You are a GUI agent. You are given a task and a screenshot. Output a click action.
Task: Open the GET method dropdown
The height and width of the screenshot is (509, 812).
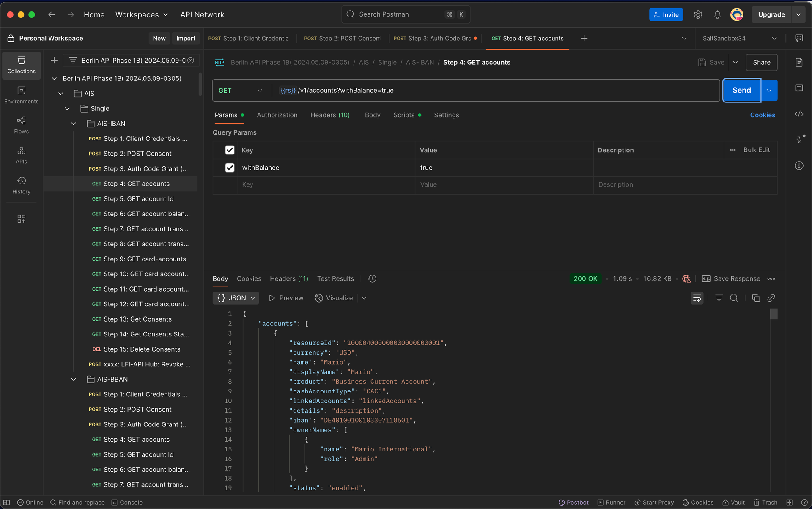(x=241, y=90)
